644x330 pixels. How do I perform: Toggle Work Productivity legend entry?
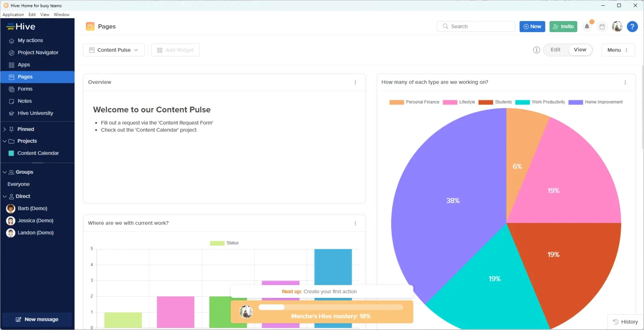click(x=540, y=102)
